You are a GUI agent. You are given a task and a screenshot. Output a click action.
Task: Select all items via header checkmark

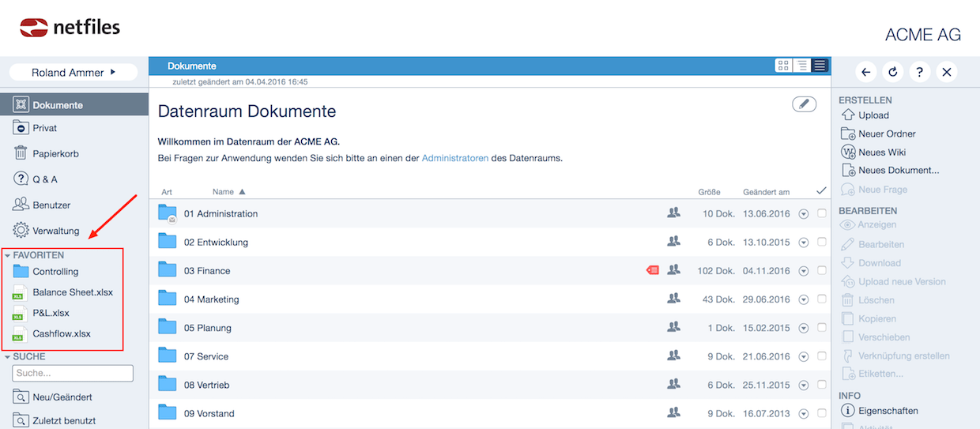tap(821, 190)
